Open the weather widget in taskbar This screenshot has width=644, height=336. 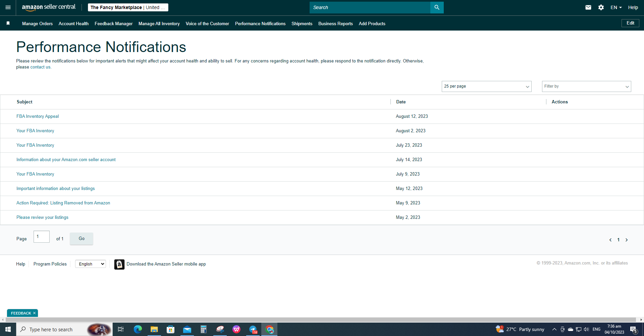[x=520, y=329]
